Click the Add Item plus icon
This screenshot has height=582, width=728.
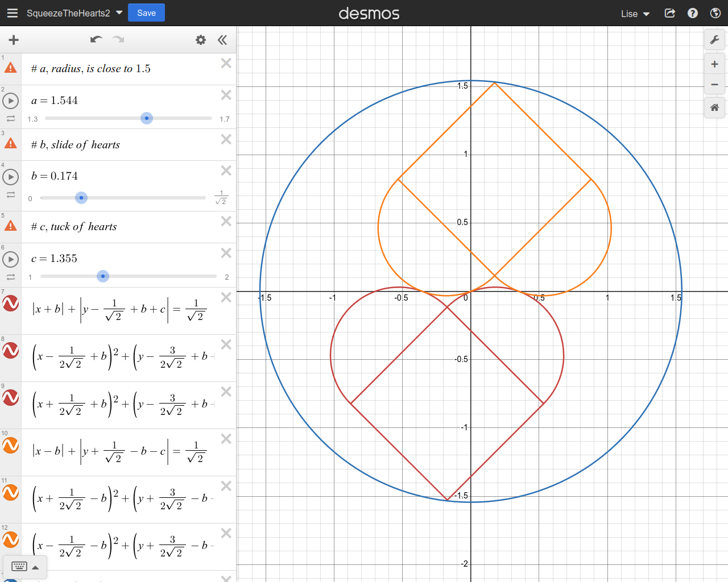point(14,40)
